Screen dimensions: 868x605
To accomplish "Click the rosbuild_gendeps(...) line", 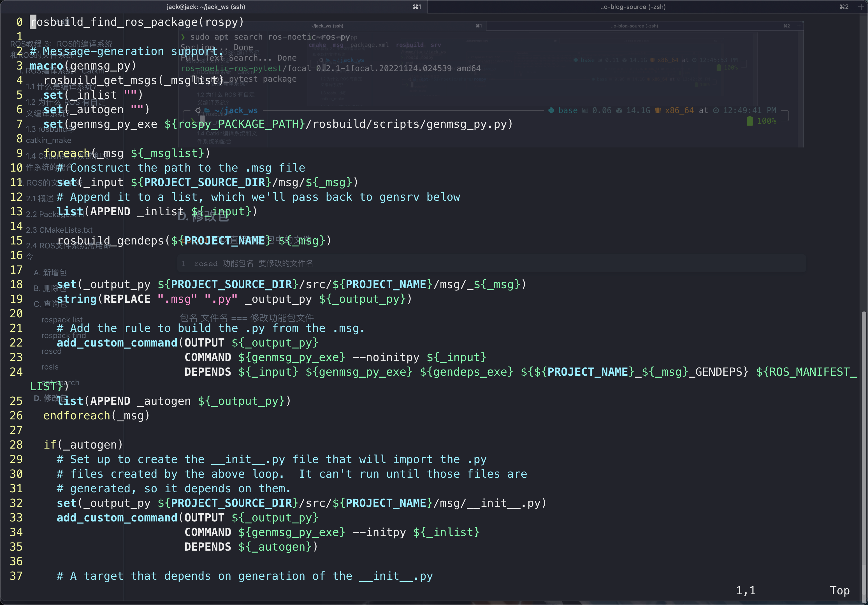I will click(194, 241).
